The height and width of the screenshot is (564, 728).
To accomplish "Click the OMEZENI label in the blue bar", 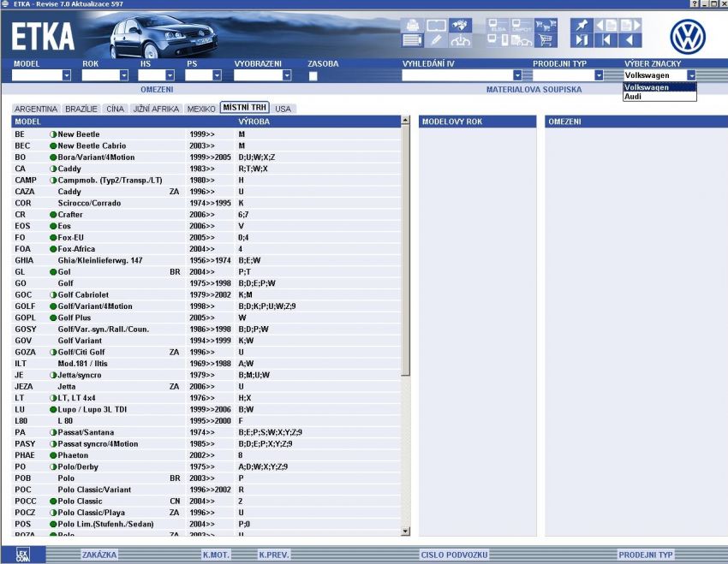I will (157, 90).
